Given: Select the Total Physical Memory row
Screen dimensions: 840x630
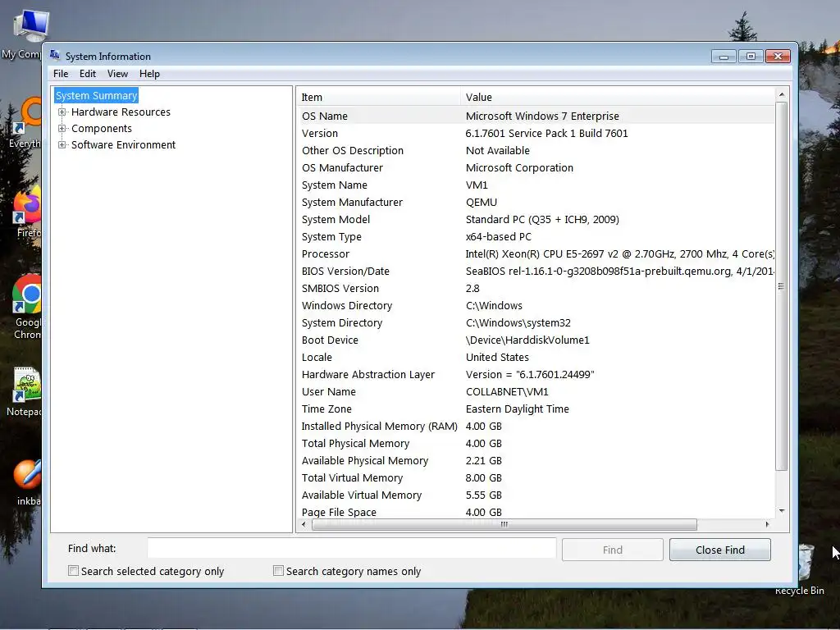Looking at the screenshot, I should point(536,443).
